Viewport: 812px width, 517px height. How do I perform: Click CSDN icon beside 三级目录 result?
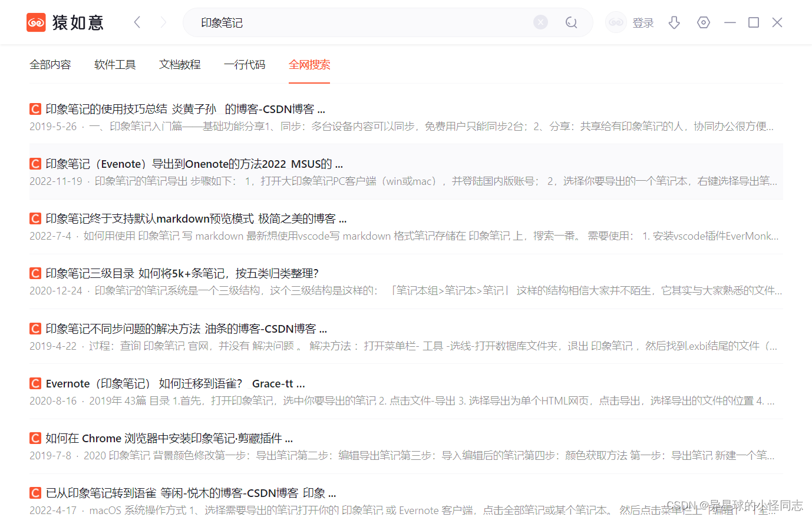(x=35, y=273)
